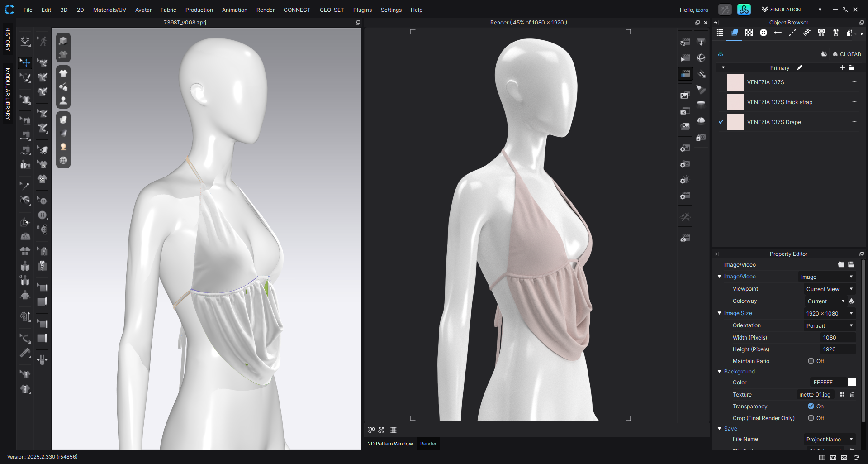This screenshot has width=868, height=464.
Task: Open the Buttonhole tab in Object Browser
Action: coord(778,33)
